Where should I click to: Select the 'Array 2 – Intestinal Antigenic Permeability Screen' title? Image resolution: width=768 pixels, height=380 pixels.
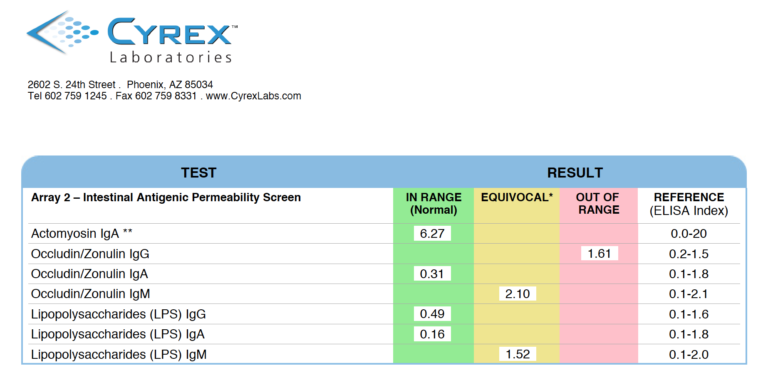click(166, 198)
